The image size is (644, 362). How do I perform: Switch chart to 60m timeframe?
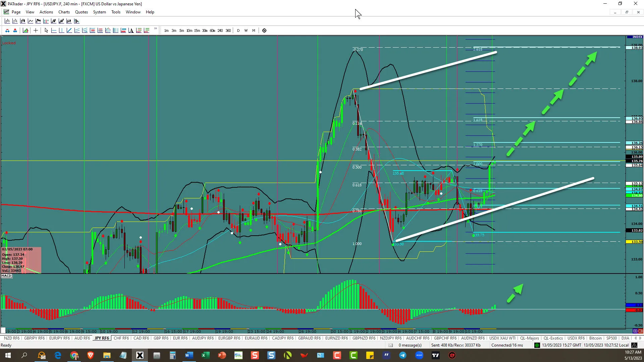tap(212, 31)
